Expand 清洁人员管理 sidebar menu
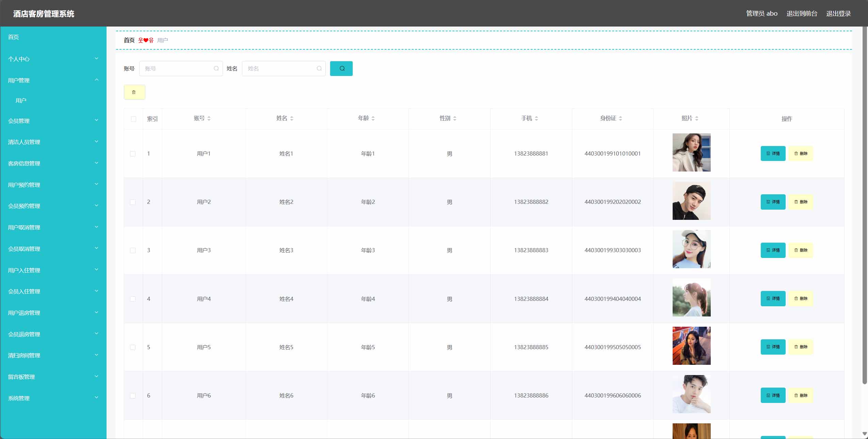This screenshot has height=439, width=868. [53, 142]
